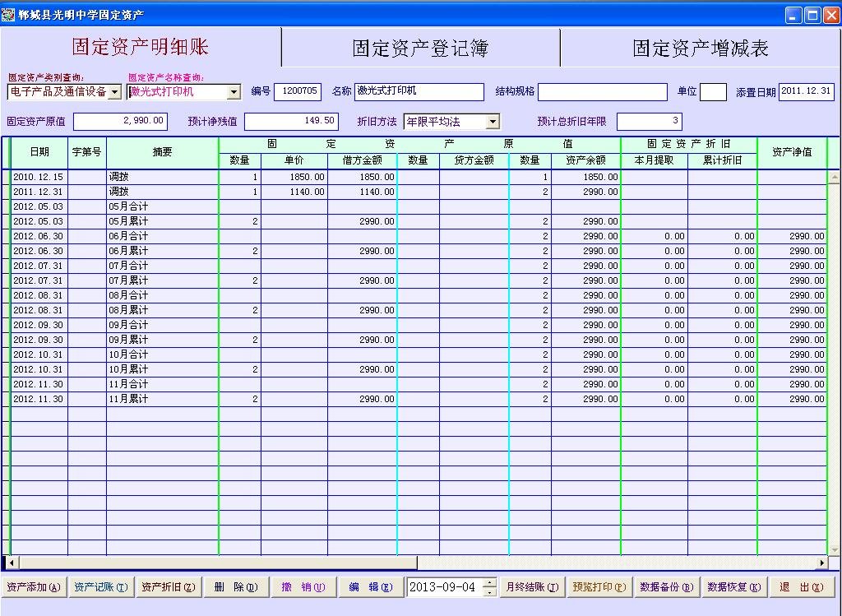This screenshot has height=616, width=842.
Task: Expand the 折旧方法 dropdown list
Action: (493, 122)
